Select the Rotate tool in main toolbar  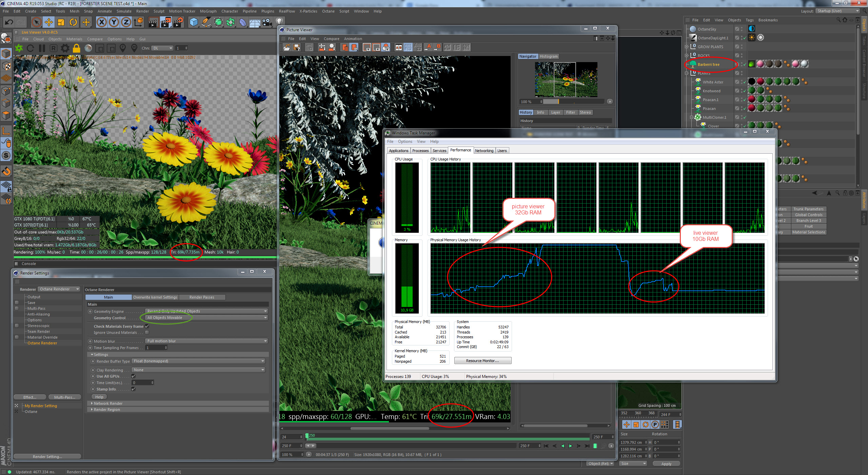point(73,22)
